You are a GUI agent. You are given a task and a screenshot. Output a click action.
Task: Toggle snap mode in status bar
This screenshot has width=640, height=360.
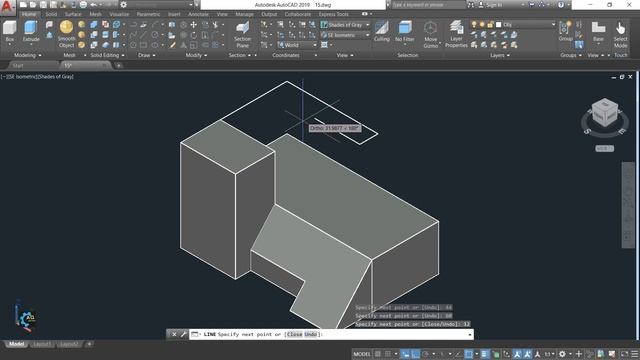click(388, 354)
